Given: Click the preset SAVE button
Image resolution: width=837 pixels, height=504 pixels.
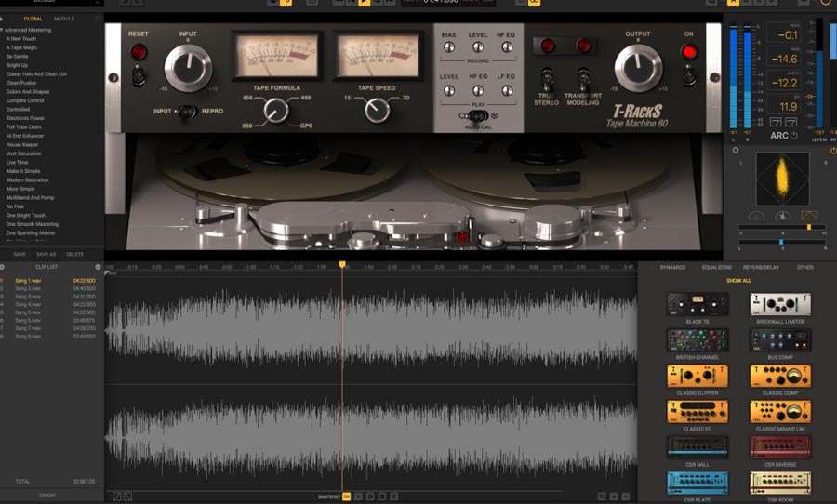Looking at the screenshot, I should 20,254.
